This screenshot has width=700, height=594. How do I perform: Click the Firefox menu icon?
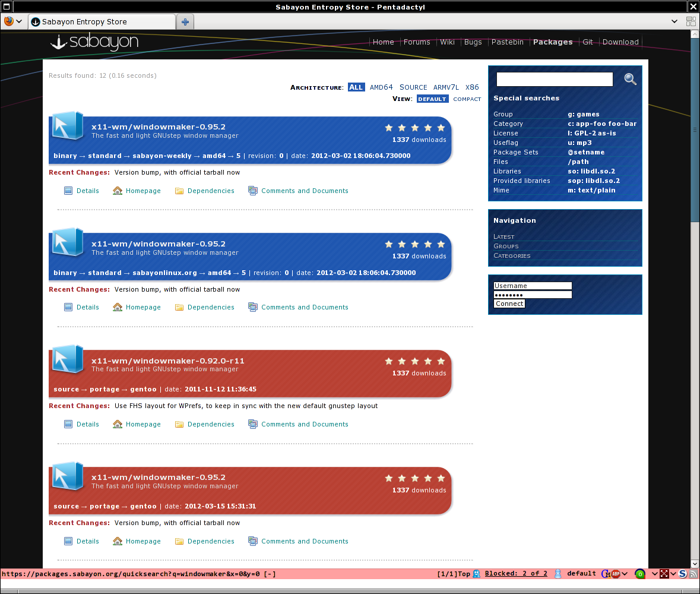click(x=8, y=21)
